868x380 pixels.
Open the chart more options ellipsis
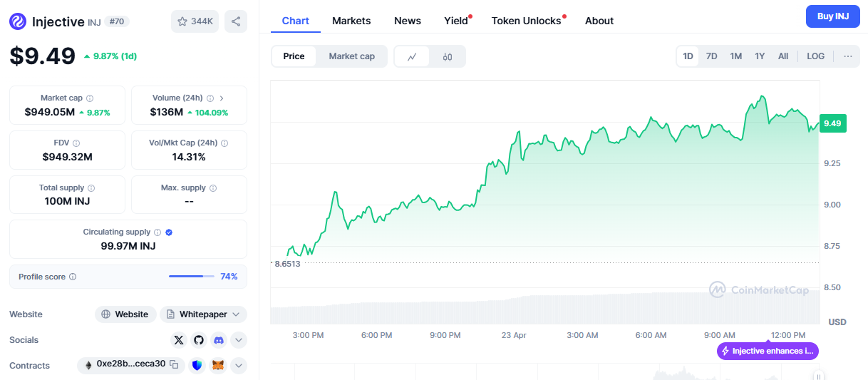pyautogui.click(x=847, y=56)
